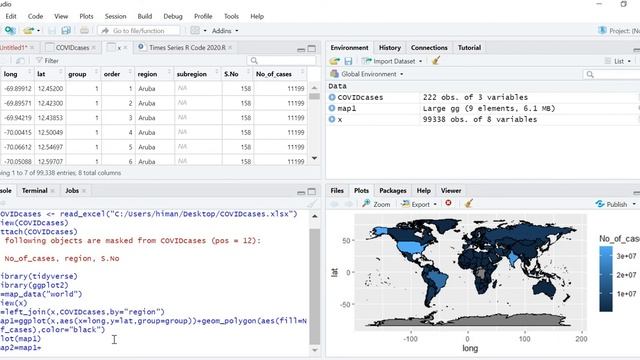Switch to the Jobs tab

click(x=72, y=191)
